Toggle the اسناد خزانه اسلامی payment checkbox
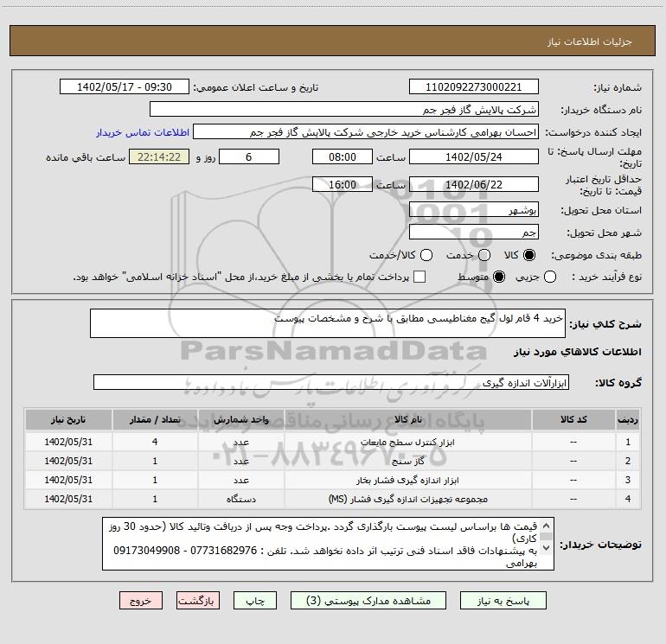The width and height of the screenshot is (666, 644). 419,277
